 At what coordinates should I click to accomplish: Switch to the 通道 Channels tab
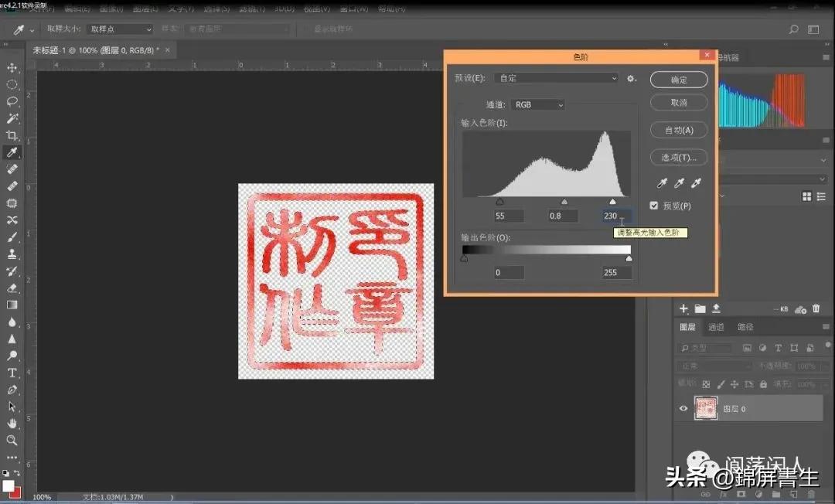717,326
